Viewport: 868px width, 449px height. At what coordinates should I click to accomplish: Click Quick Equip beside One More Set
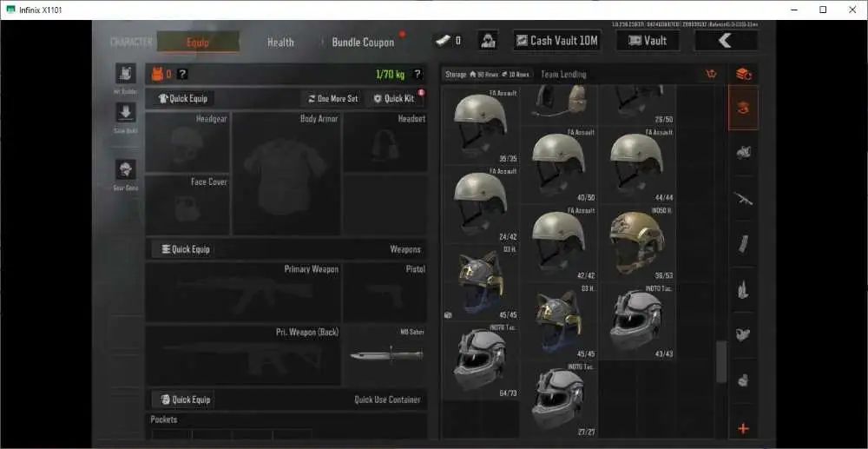pyautogui.click(x=183, y=98)
